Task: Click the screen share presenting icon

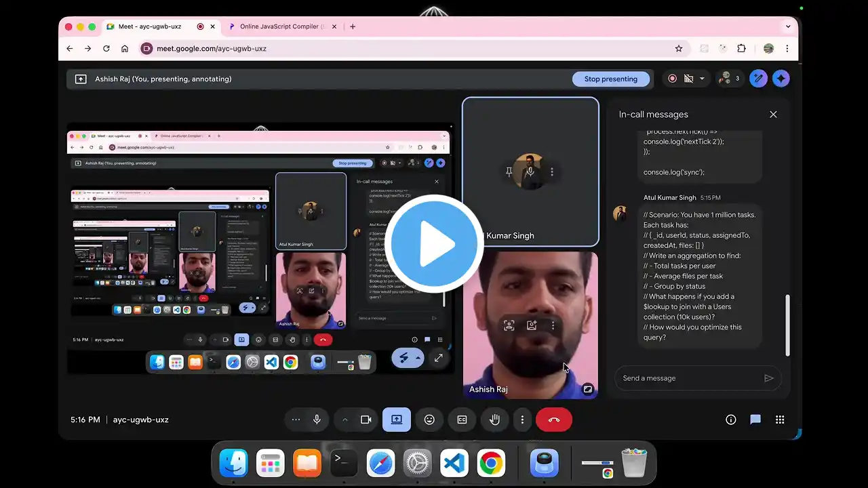Action: pos(397,420)
